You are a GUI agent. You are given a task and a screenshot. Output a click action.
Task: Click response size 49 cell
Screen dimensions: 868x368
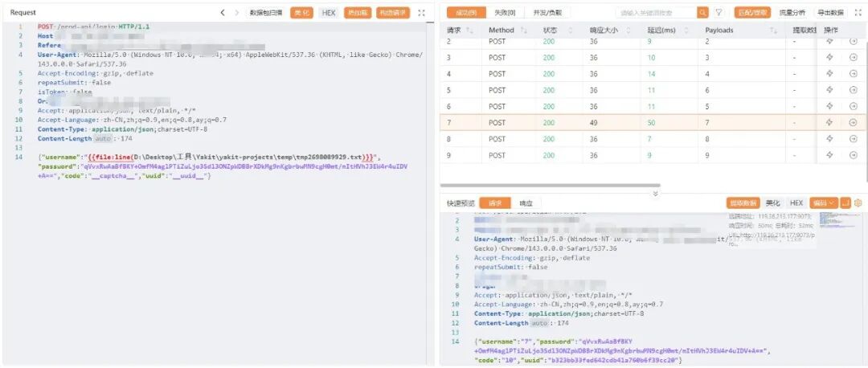click(593, 122)
